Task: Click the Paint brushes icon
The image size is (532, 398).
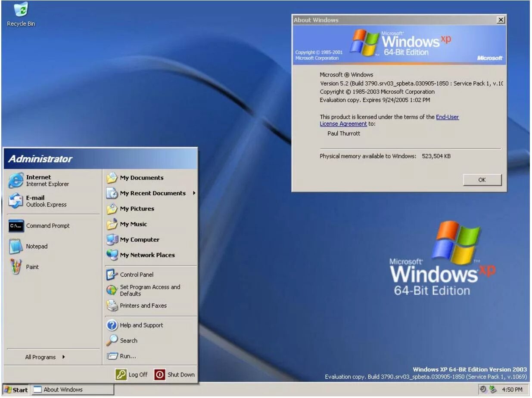Action: point(16,267)
